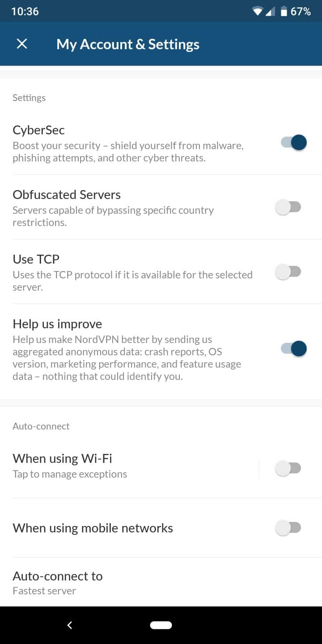322x644 pixels.
Task: Turn off Help us improve toggle
Action: pos(294,348)
